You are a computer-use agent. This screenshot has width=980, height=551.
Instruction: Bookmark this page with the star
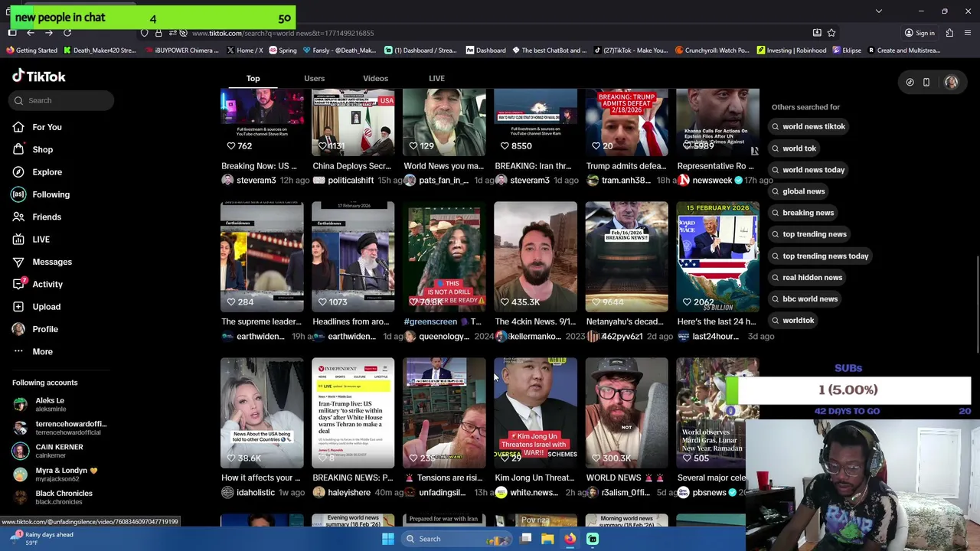pyautogui.click(x=831, y=33)
